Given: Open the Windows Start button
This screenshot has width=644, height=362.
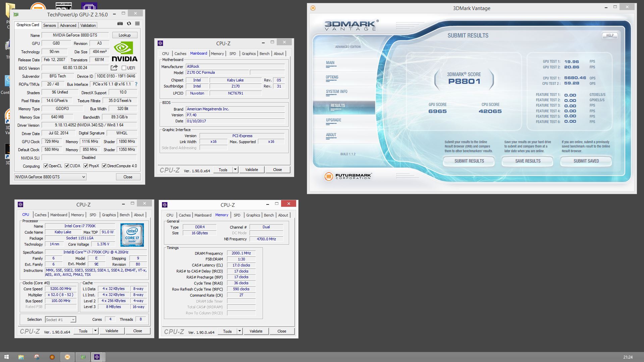Looking at the screenshot, I should pos(6,357).
